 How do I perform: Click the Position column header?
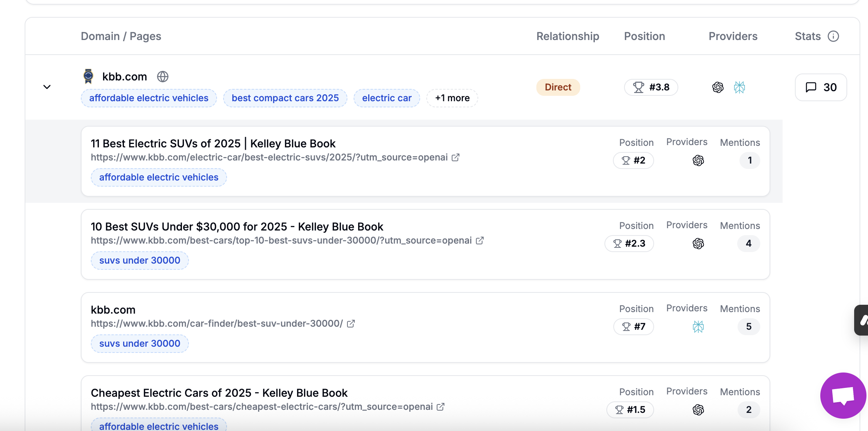644,36
